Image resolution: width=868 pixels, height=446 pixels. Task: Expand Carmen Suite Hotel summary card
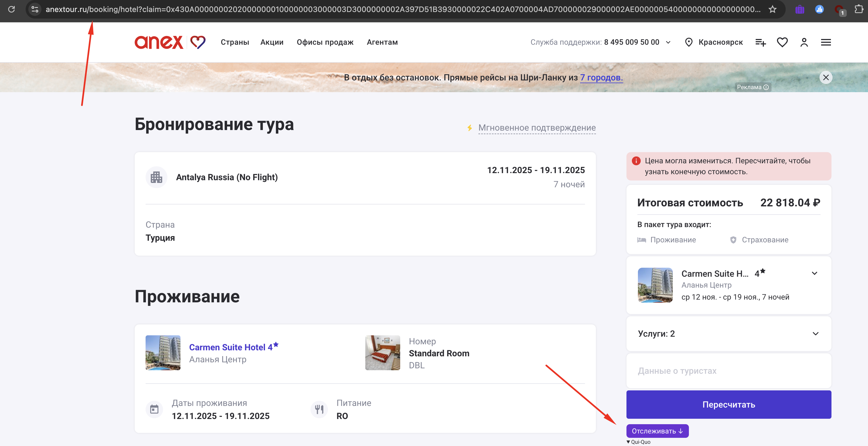coord(814,273)
